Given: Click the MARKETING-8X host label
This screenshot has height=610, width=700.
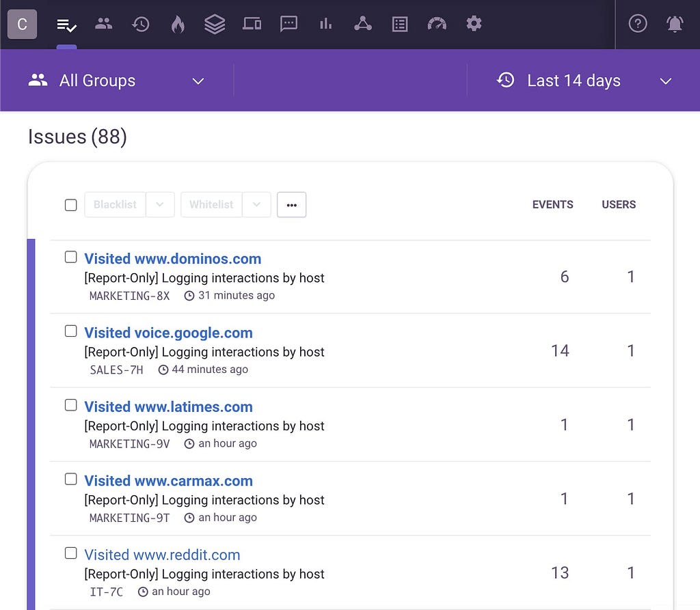Looking at the screenshot, I should [x=129, y=296].
